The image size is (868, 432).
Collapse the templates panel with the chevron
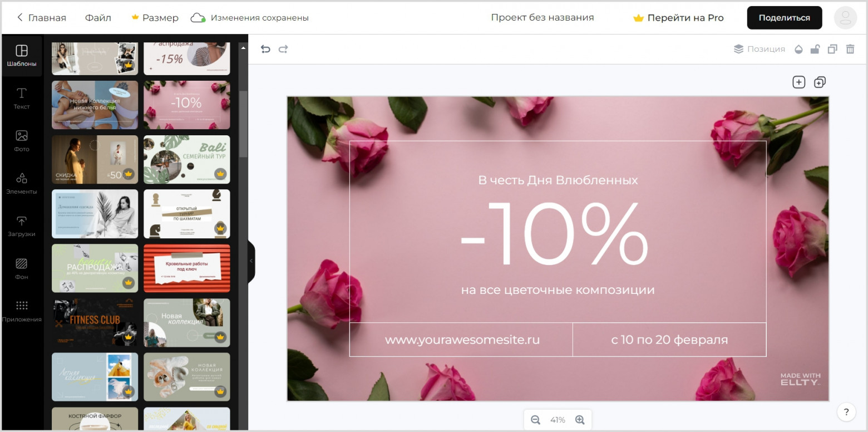pos(250,261)
